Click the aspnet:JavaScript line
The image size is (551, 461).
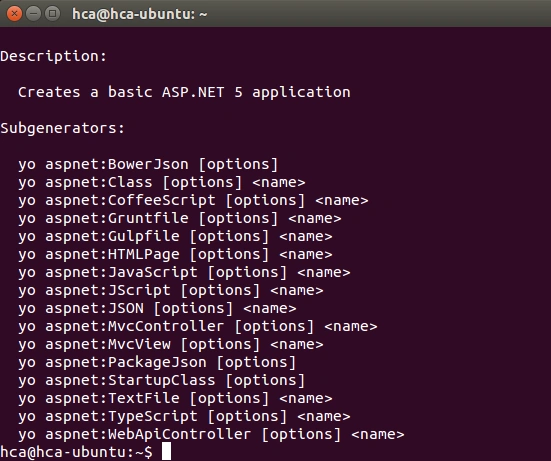click(x=184, y=273)
